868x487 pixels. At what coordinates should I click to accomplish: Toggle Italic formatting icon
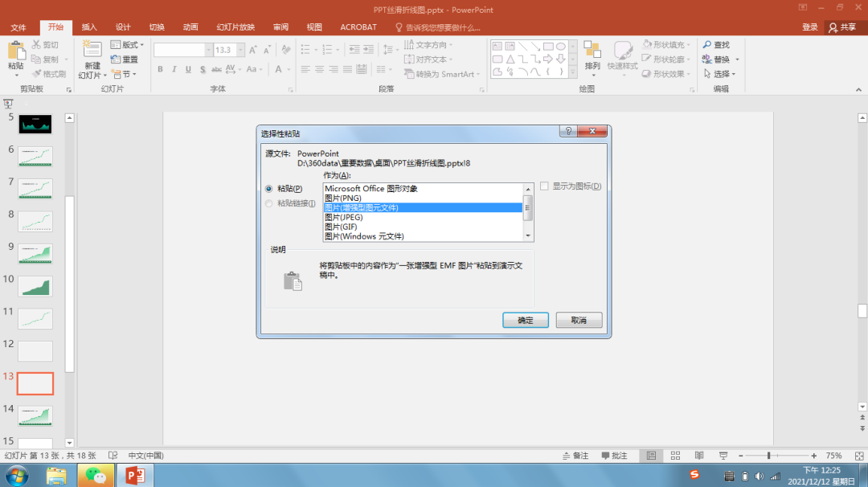(x=174, y=69)
